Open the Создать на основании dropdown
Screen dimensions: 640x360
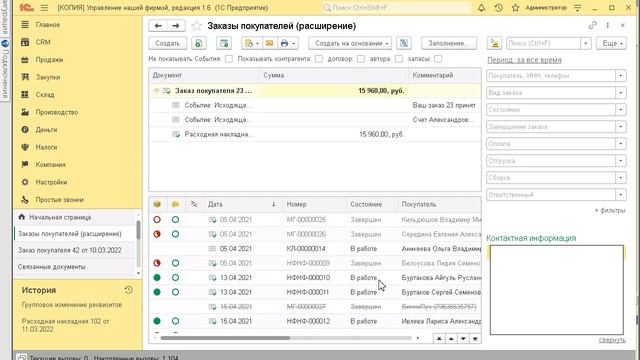[x=350, y=43]
